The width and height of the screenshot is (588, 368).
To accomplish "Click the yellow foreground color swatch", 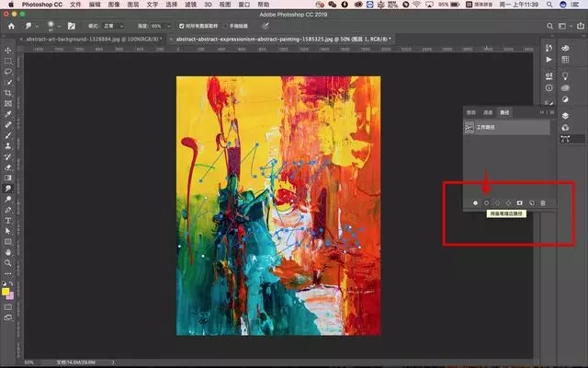I will (6, 292).
